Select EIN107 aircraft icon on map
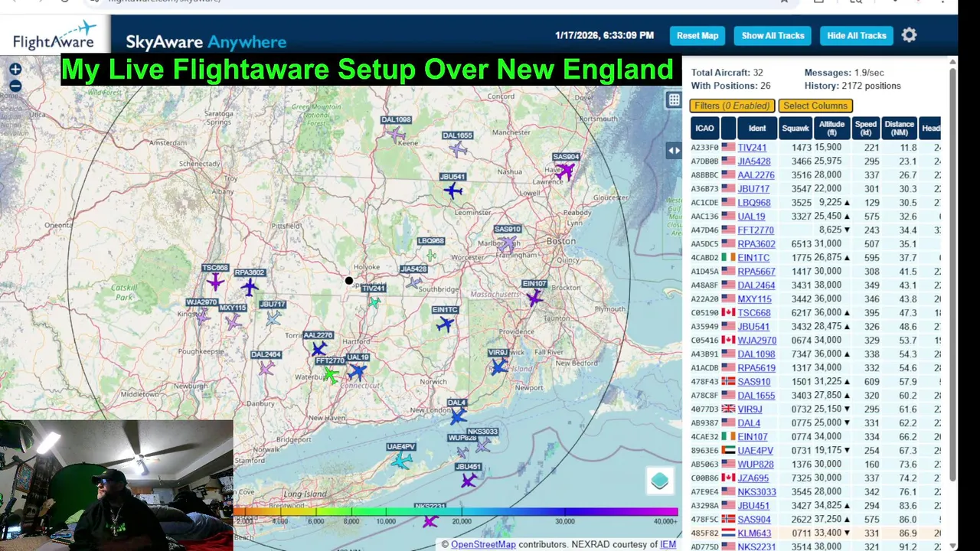The width and height of the screenshot is (980, 551). (x=534, y=298)
